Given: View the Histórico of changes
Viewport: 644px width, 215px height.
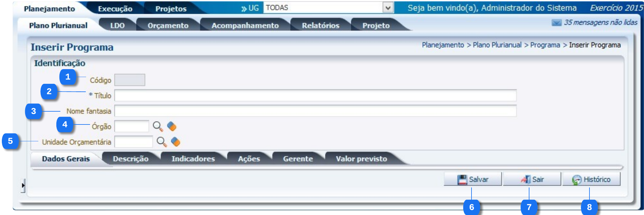Looking at the screenshot, I should 591,179.
